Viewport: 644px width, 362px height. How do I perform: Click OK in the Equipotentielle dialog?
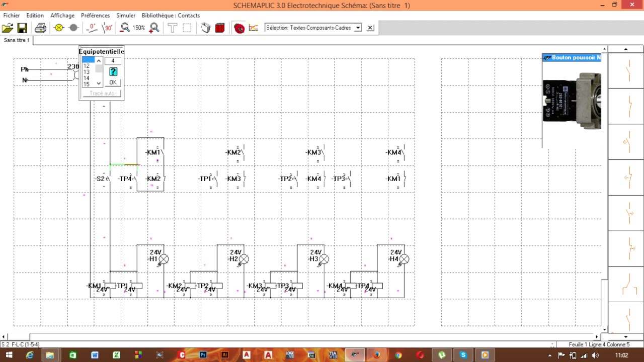[x=113, y=82]
